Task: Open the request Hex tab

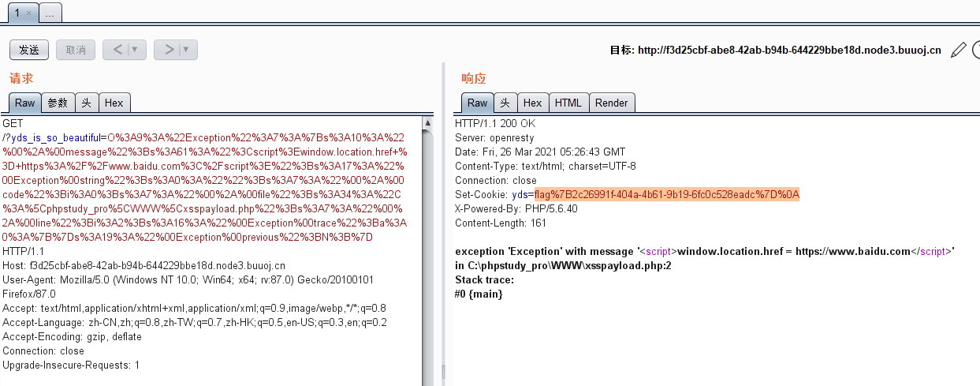Action: (114, 103)
